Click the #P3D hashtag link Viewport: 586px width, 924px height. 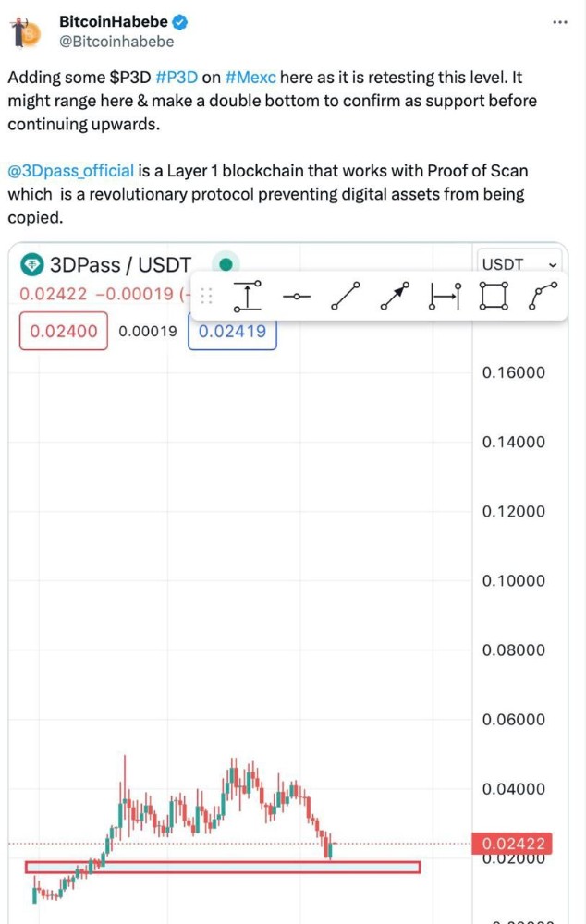point(177,78)
